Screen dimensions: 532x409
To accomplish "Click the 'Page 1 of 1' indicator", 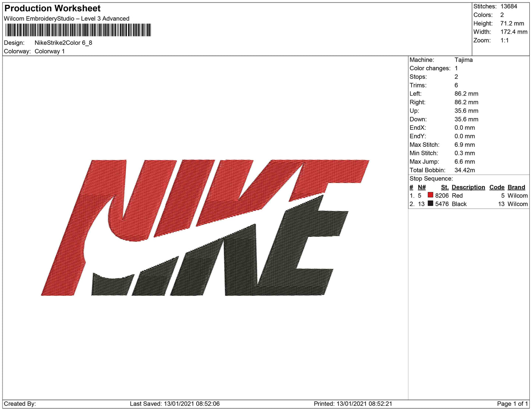I will pos(512,403).
